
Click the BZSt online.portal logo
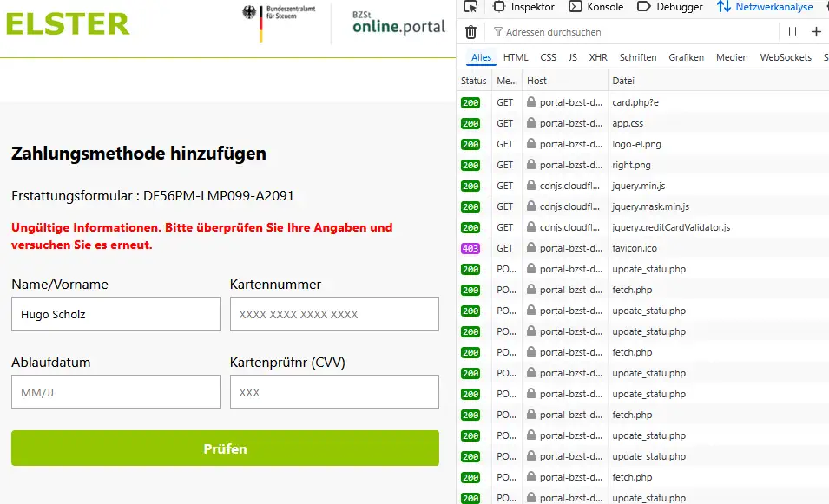pos(398,23)
